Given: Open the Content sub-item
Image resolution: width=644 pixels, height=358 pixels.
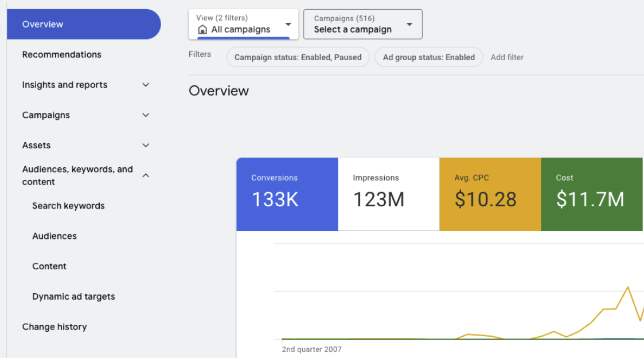Looking at the screenshot, I should click(x=49, y=266).
